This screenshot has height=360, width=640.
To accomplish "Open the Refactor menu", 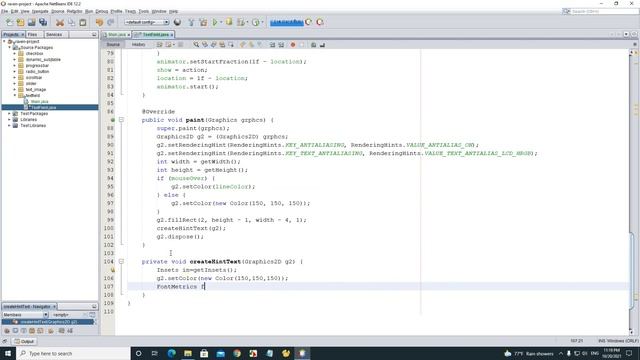I will click(x=75, y=11).
